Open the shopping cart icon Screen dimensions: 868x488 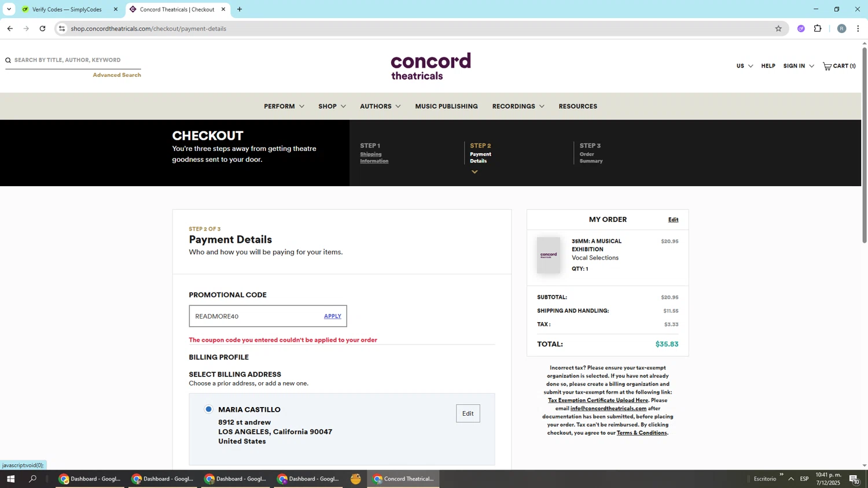coord(827,66)
